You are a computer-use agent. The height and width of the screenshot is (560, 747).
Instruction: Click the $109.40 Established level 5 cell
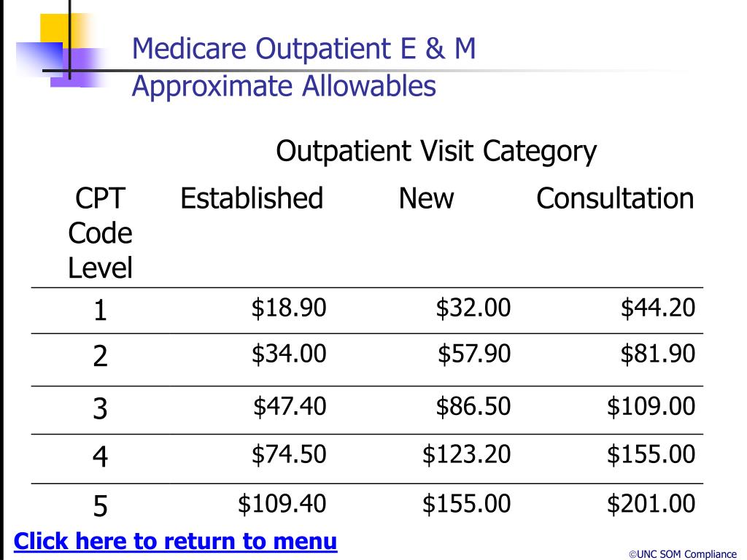(282, 504)
